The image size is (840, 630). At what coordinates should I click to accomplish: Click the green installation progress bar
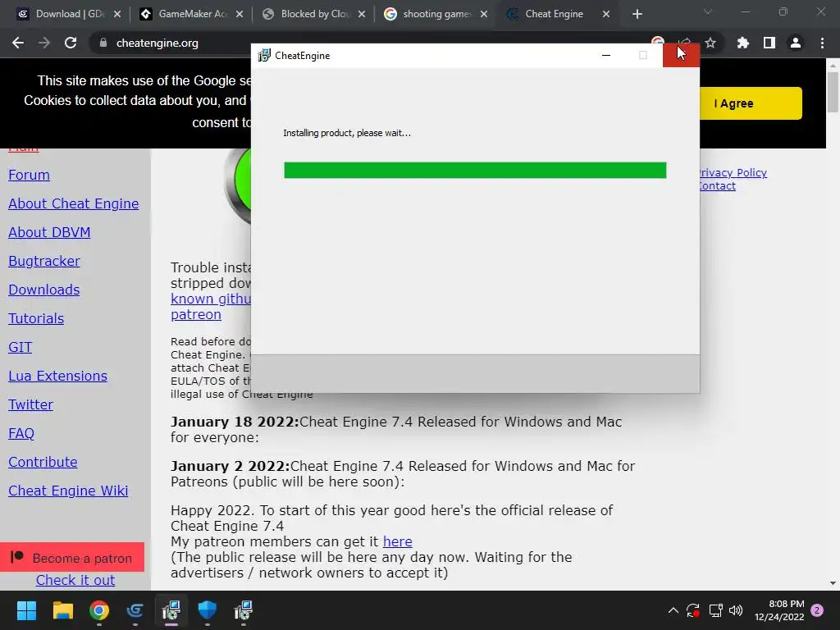475,171
